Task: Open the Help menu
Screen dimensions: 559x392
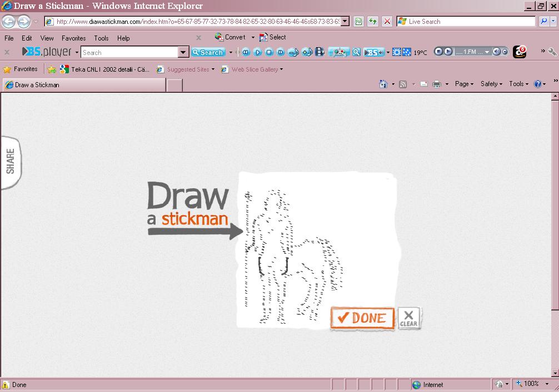Action: coord(123,38)
